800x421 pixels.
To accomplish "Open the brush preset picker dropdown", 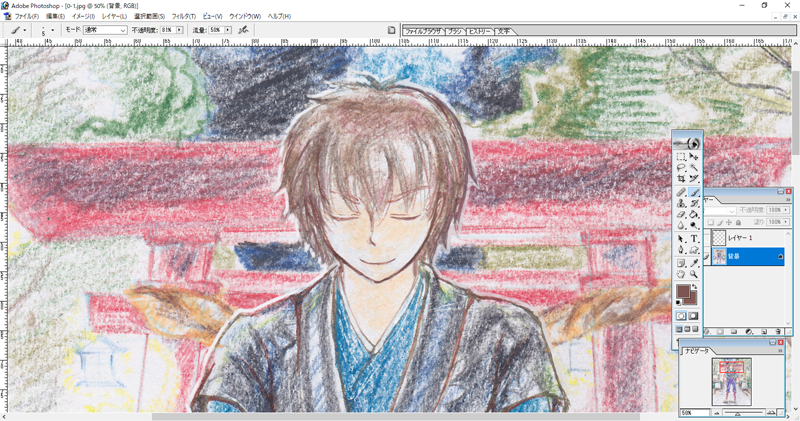I will tap(52, 30).
